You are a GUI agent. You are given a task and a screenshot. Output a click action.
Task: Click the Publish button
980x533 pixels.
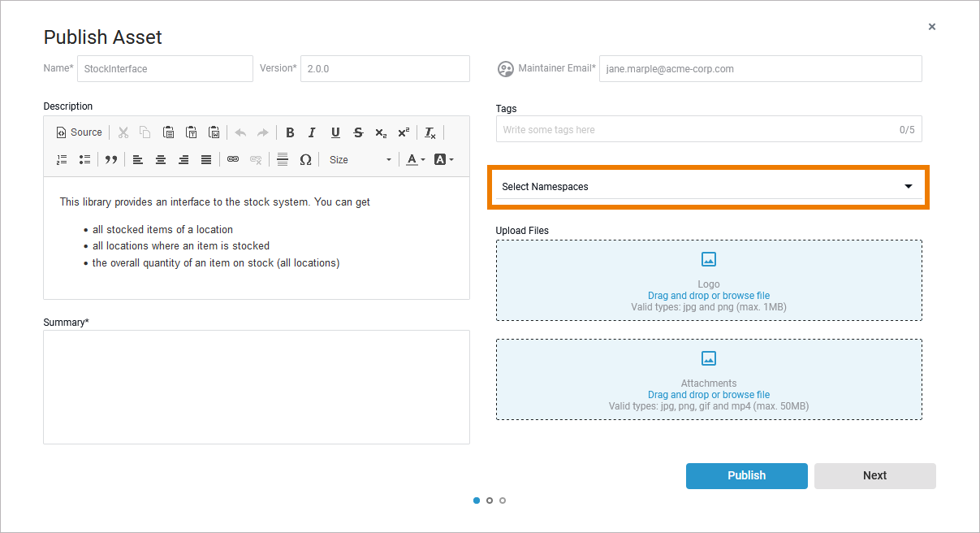point(746,476)
